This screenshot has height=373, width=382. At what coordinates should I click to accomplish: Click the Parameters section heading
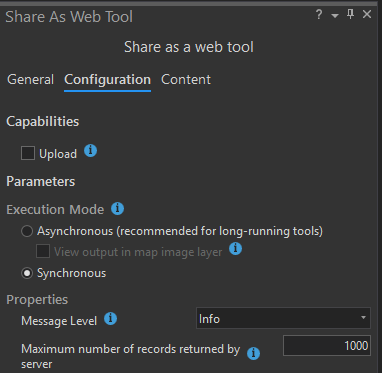tap(41, 182)
